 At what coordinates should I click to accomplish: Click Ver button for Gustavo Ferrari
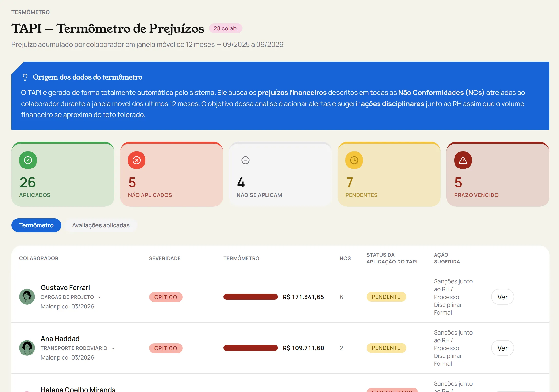click(x=502, y=297)
